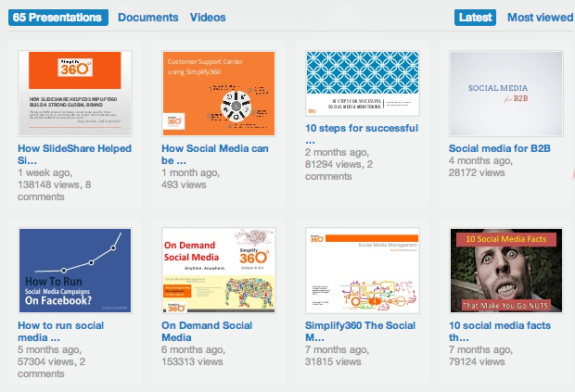Click the '10 social media facts th...' link

pyautogui.click(x=500, y=331)
